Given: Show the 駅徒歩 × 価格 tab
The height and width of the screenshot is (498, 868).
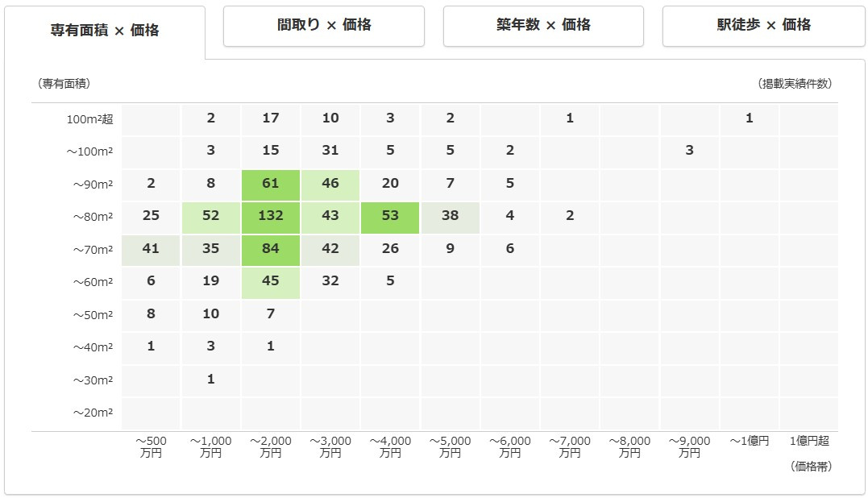Looking at the screenshot, I should pos(763,26).
